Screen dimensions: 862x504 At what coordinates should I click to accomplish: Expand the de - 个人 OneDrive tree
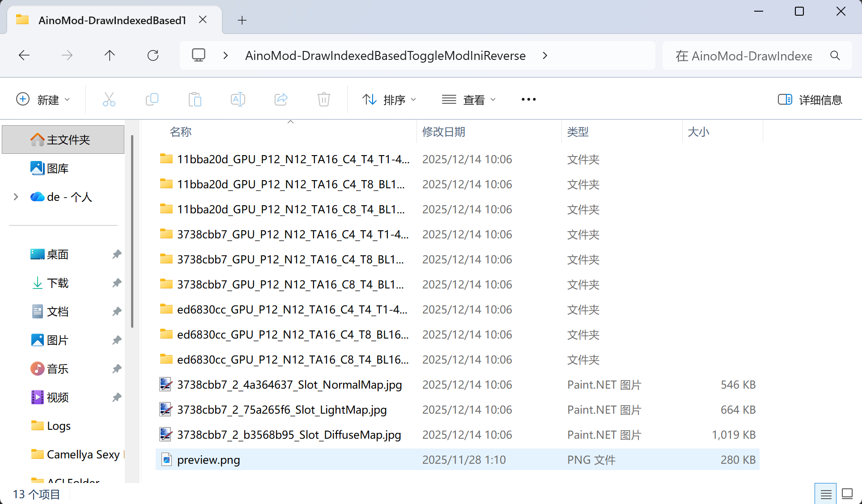(16, 197)
